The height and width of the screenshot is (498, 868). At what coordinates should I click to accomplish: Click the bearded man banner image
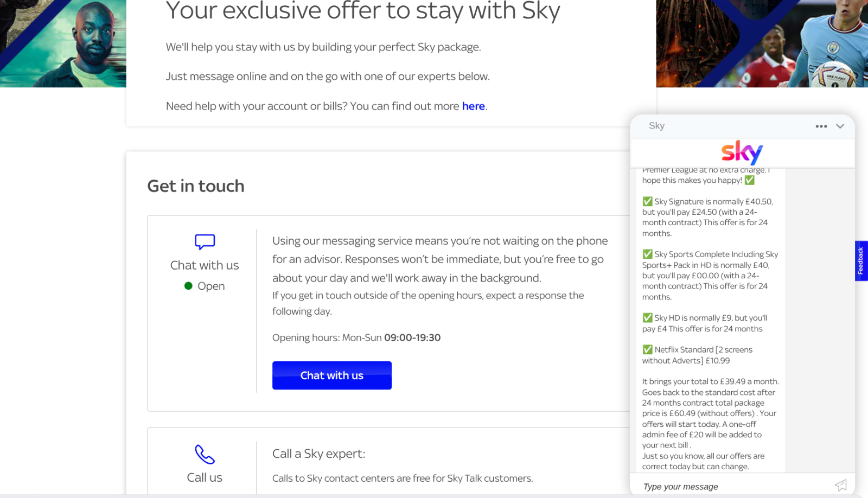click(63, 43)
